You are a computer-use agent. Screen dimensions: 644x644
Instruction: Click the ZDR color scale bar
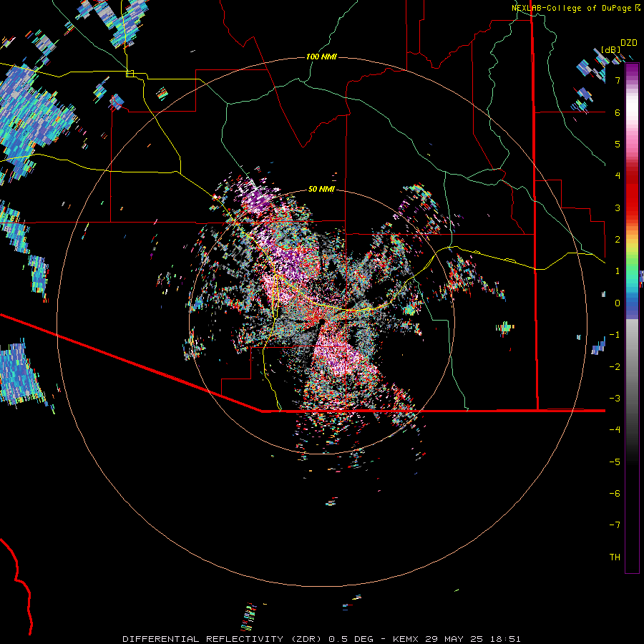click(x=632, y=318)
